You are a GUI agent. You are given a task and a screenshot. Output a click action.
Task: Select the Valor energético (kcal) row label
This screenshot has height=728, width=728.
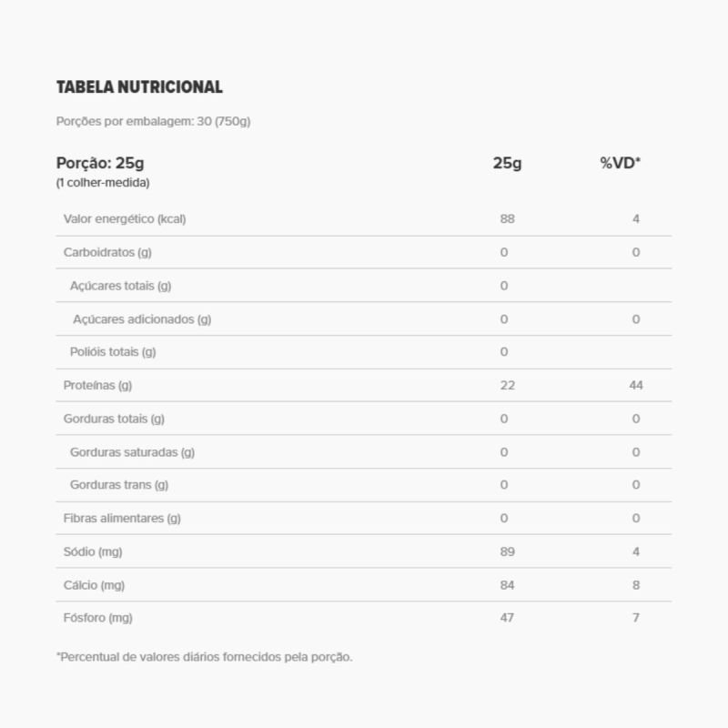click(125, 219)
